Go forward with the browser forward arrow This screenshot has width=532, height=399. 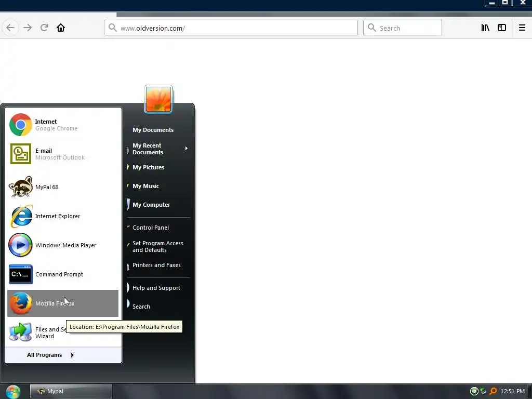click(28, 28)
